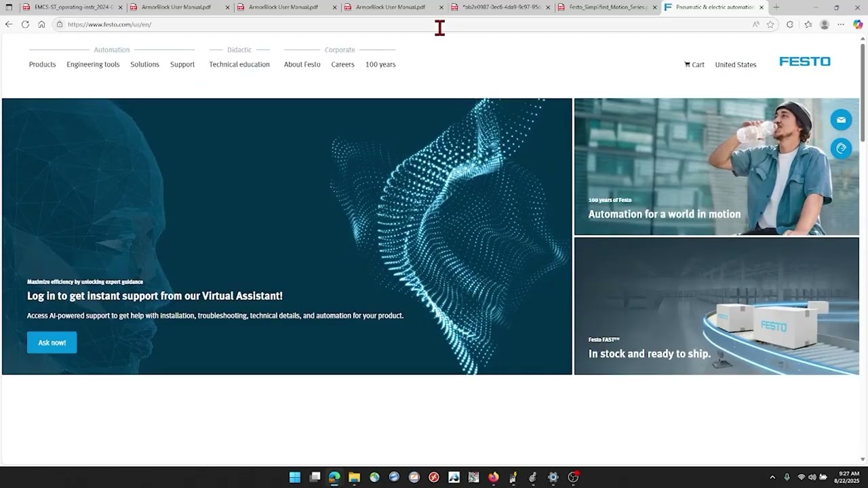Screen dimensions: 868x488
Task: View site information lock icon
Action: click(60, 24)
